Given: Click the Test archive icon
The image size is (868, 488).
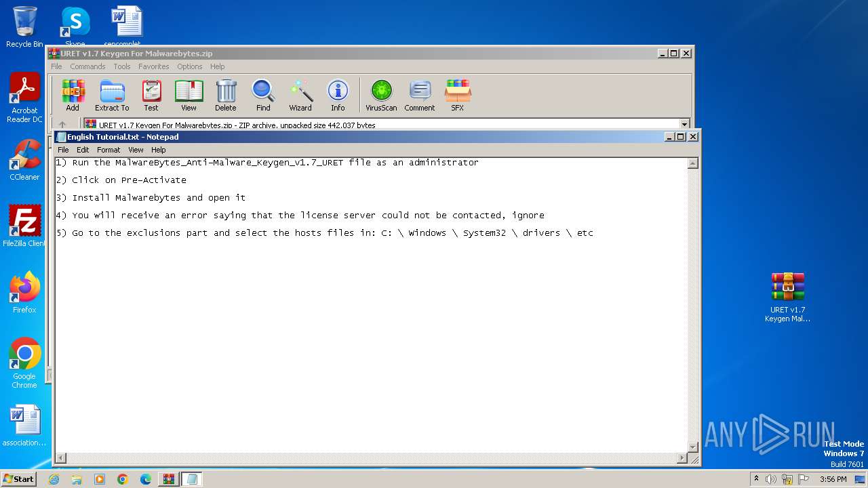Looking at the screenshot, I should click(x=151, y=95).
